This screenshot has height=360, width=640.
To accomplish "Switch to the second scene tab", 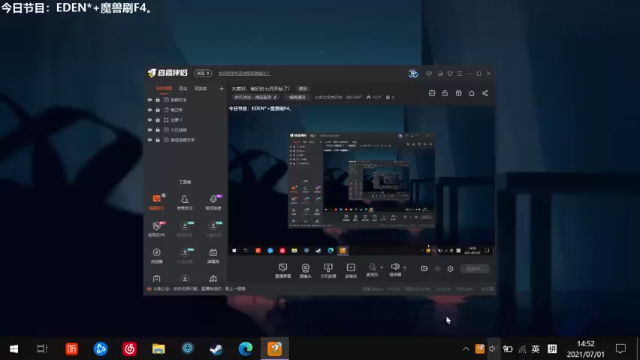I will (x=183, y=89).
